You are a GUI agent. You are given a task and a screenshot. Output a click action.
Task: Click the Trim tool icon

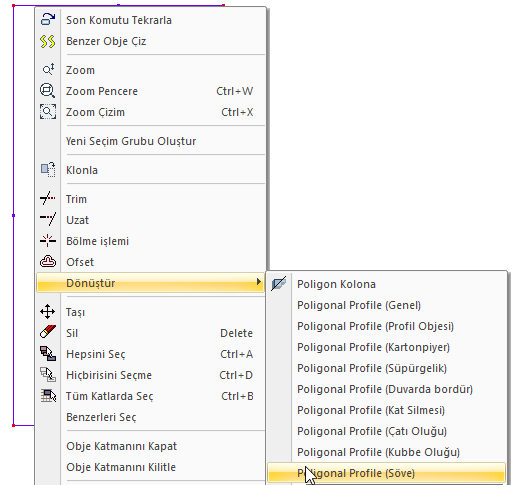(48, 198)
